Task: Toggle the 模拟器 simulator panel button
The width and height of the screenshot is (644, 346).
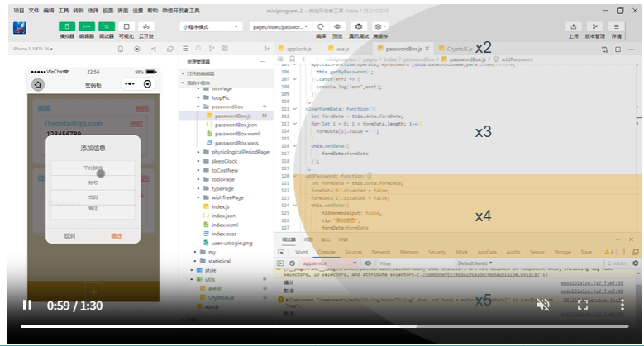Action: 67,26
